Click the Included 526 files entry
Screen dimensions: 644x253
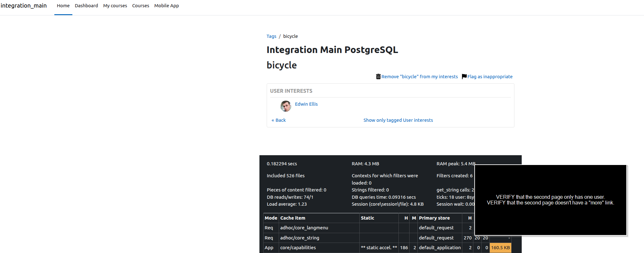[x=286, y=176]
